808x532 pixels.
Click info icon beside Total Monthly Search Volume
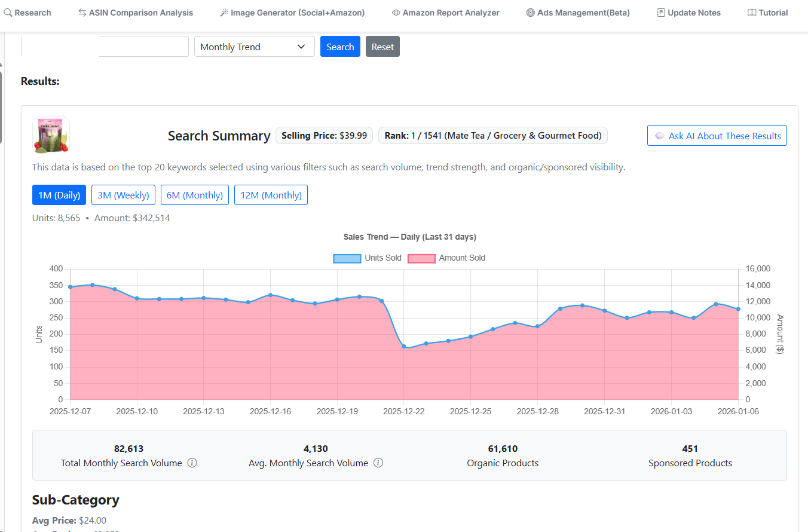[192, 463]
